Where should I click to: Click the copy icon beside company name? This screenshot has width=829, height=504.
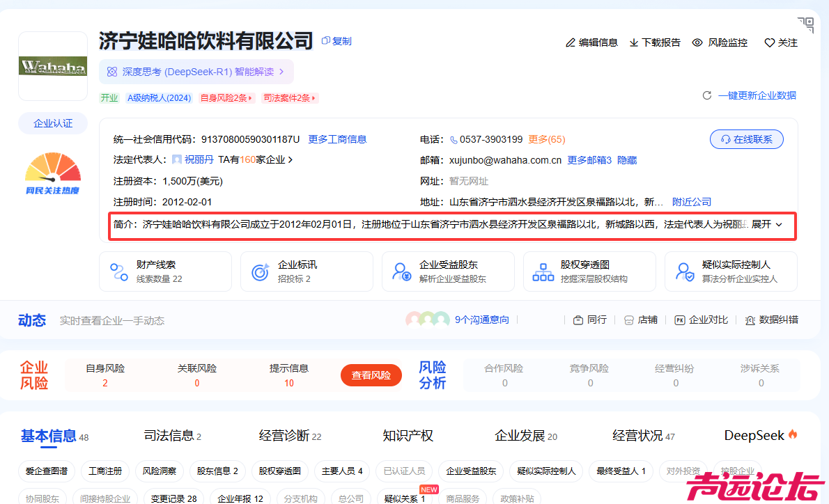point(326,40)
